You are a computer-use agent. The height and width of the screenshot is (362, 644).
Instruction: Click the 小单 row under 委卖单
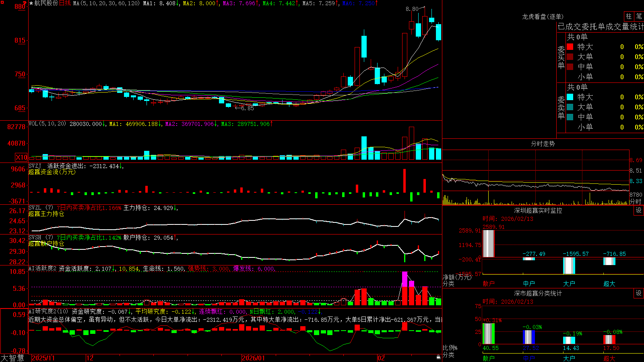[x=605, y=127]
